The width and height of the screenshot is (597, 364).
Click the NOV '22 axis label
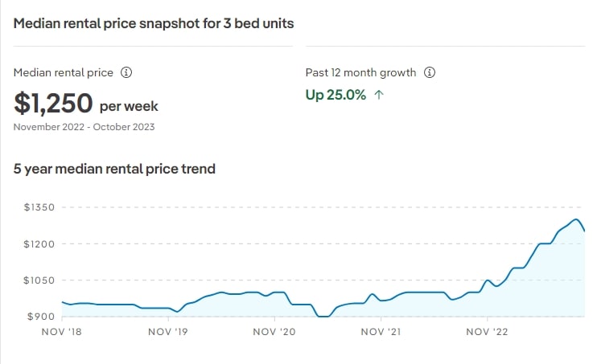[487, 332]
